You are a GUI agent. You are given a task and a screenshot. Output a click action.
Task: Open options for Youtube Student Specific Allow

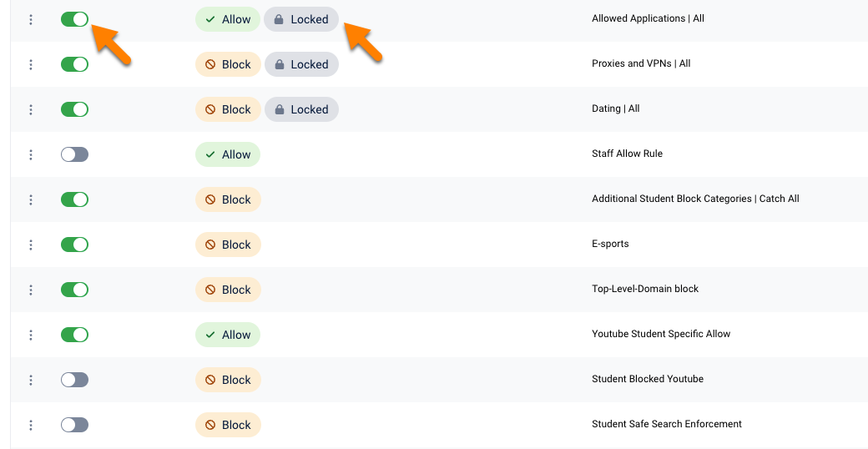pos(31,335)
